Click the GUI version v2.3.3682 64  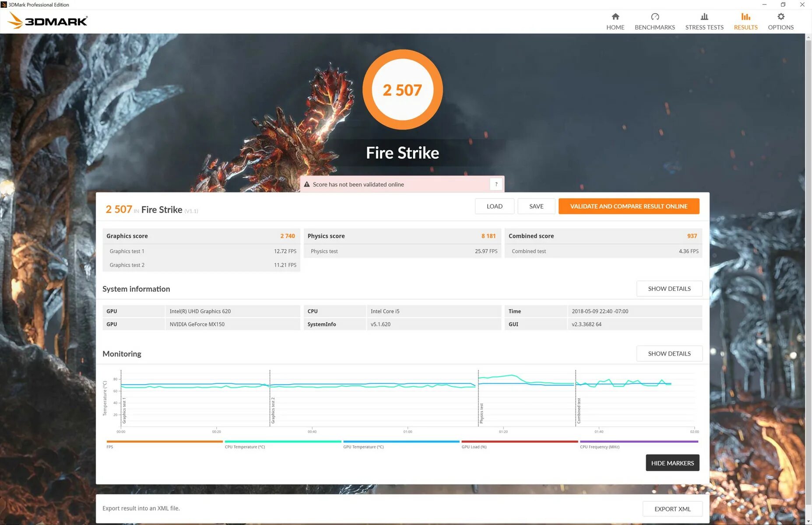[x=587, y=325]
